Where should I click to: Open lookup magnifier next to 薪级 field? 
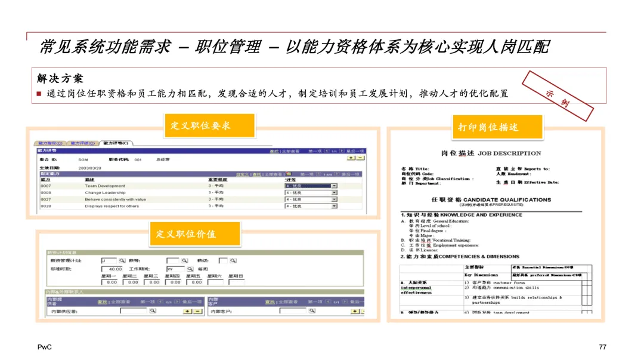(233, 261)
